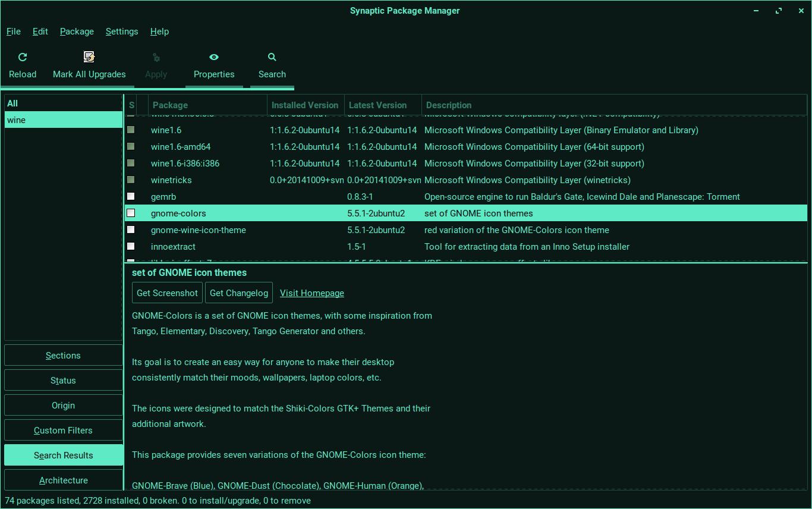Toggle the gnome-colors package checkbox
The height and width of the screenshot is (509, 812).
tap(131, 213)
